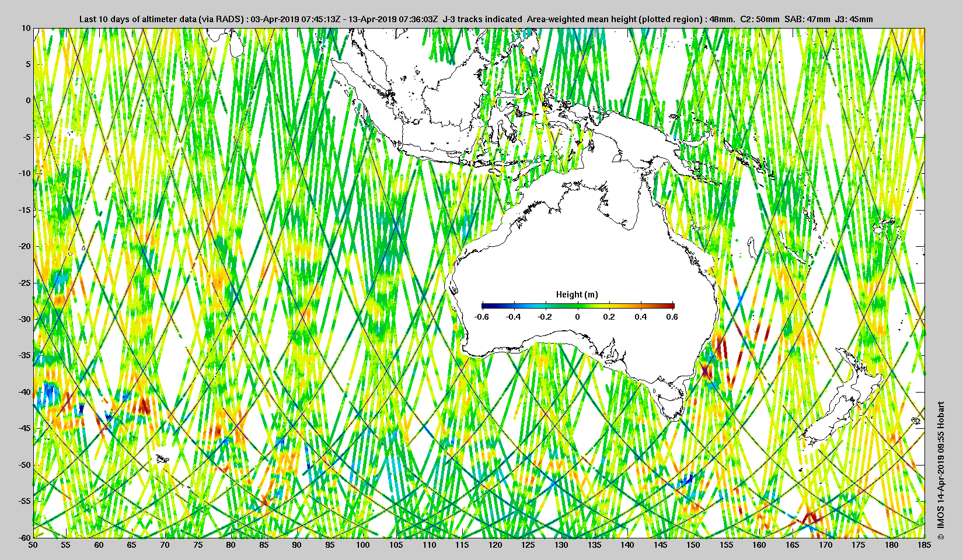Click the Height (m) colorbar
The image size is (963, 560).
(578, 305)
